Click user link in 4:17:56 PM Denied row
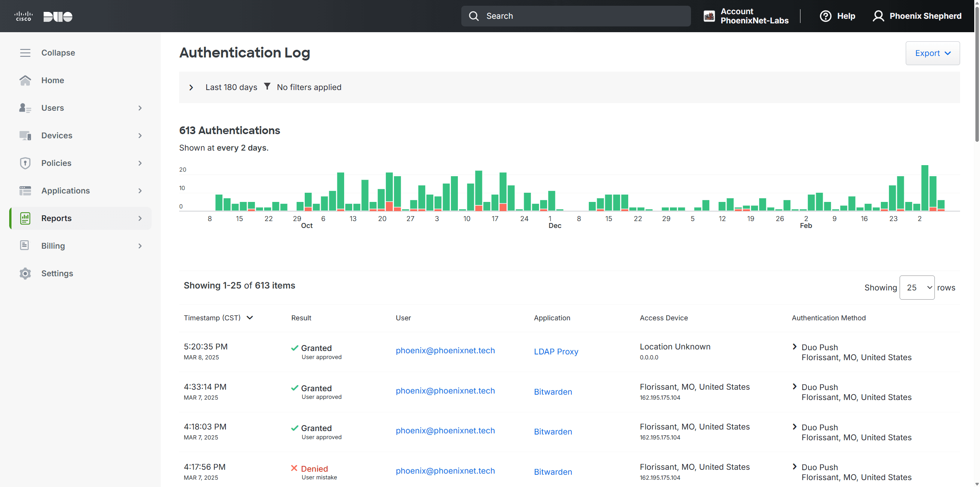This screenshot has height=487, width=980. [x=445, y=471]
